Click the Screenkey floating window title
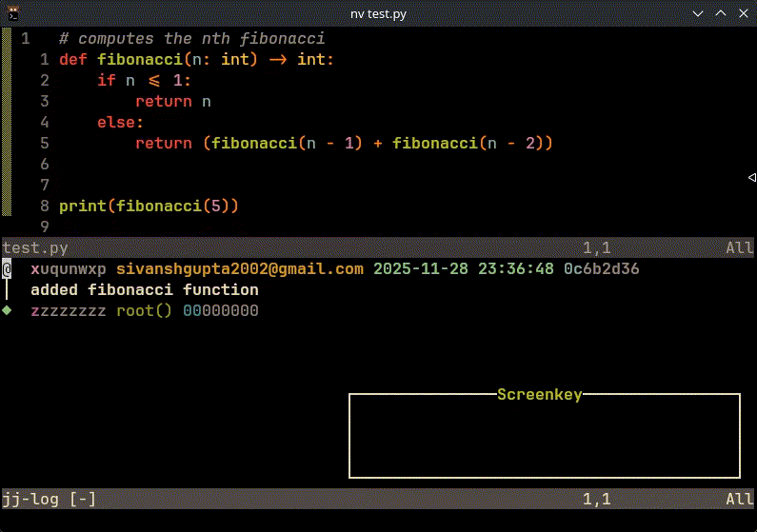757x532 pixels. point(539,394)
